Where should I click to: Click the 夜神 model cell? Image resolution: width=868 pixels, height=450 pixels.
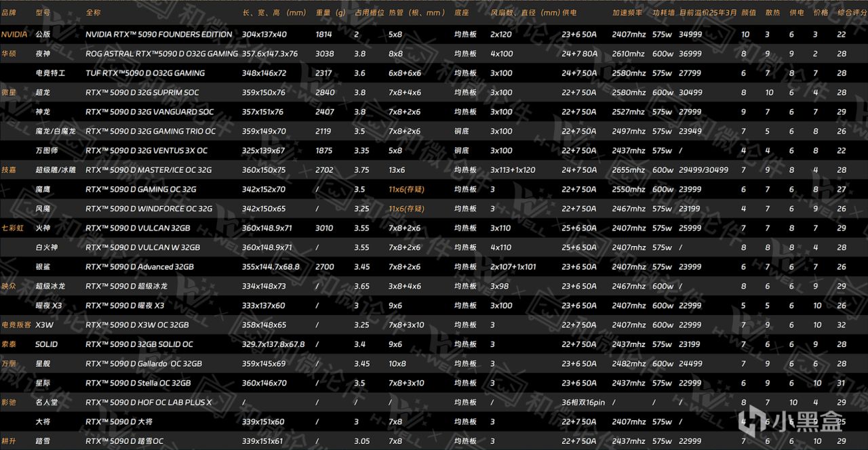[43, 54]
